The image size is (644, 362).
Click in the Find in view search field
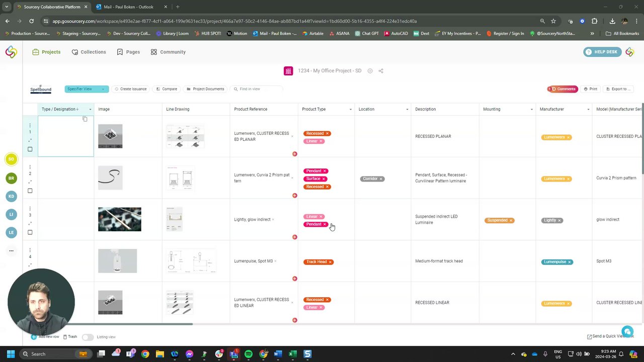click(257, 89)
